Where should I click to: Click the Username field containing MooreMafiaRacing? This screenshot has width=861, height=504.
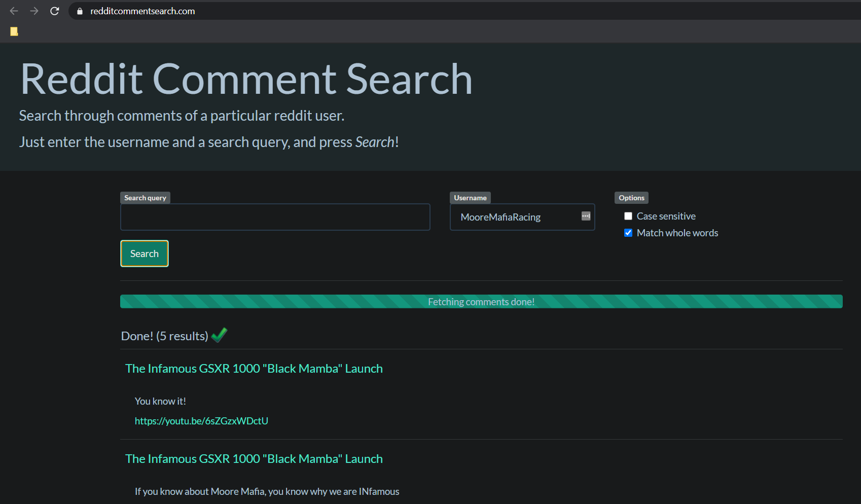click(522, 217)
